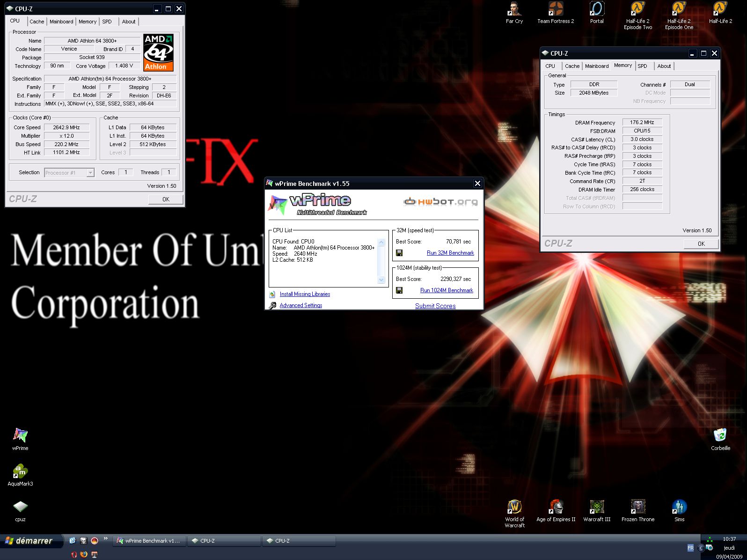Click the save icon under 1024M score

tap(399, 290)
